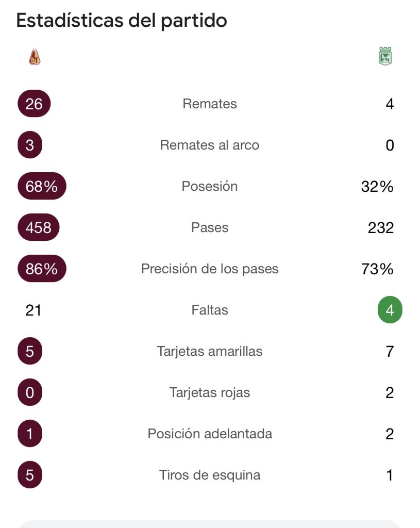The image size is (420, 528).
Task: Select the 68% possession maroon badge
Action: point(42,186)
